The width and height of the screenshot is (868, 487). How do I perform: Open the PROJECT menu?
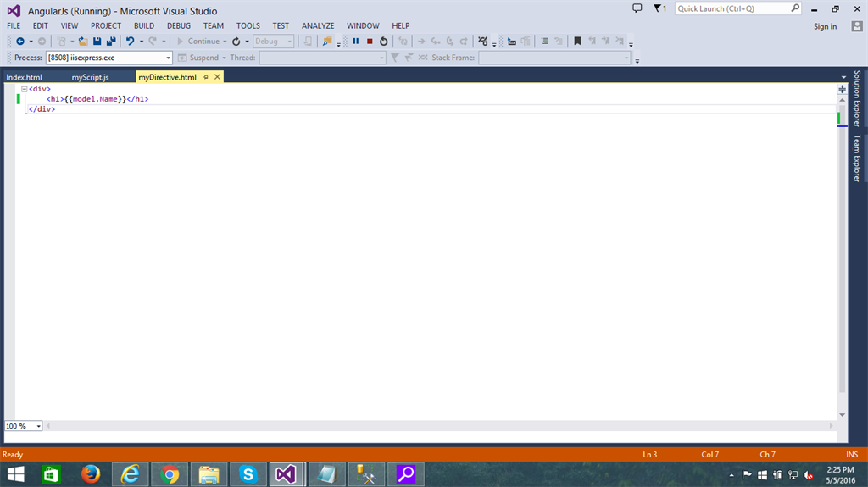click(106, 26)
